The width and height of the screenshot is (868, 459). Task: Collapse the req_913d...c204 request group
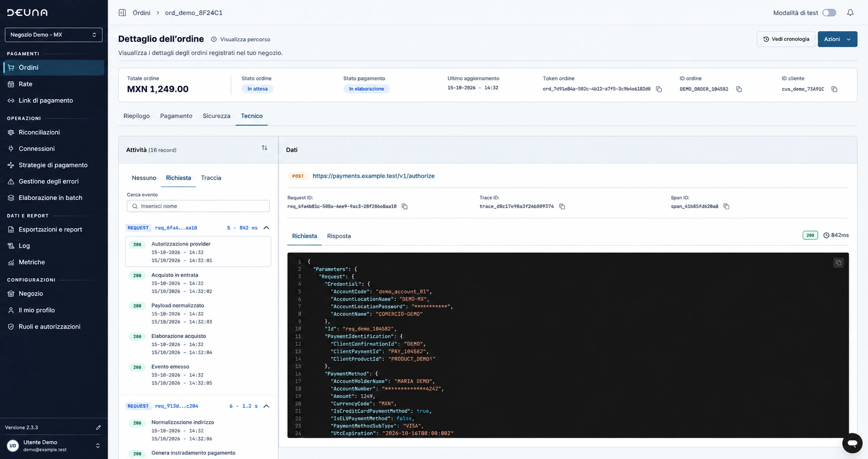tap(267, 406)
